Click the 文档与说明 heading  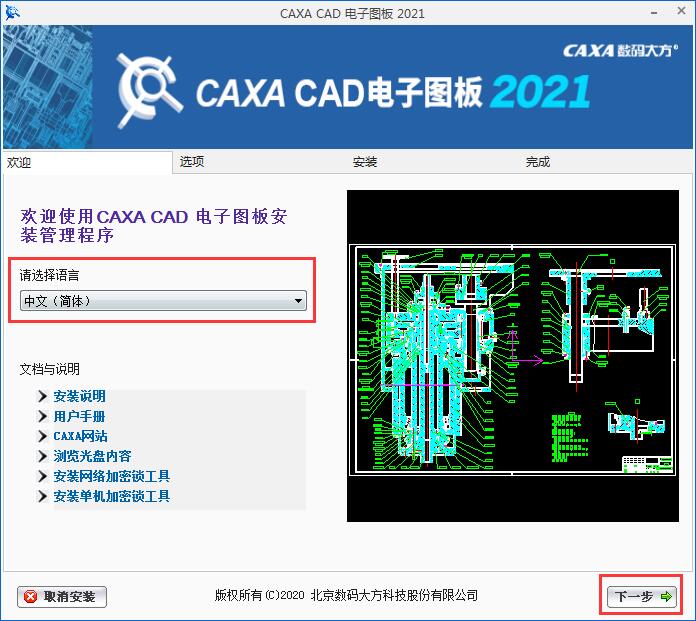point(50,369)
